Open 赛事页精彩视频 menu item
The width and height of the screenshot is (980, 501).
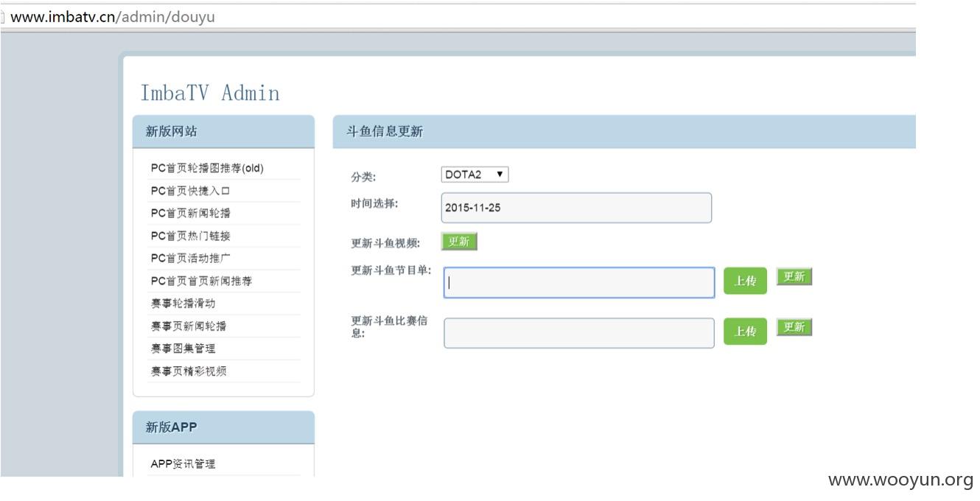click(189, 371)
